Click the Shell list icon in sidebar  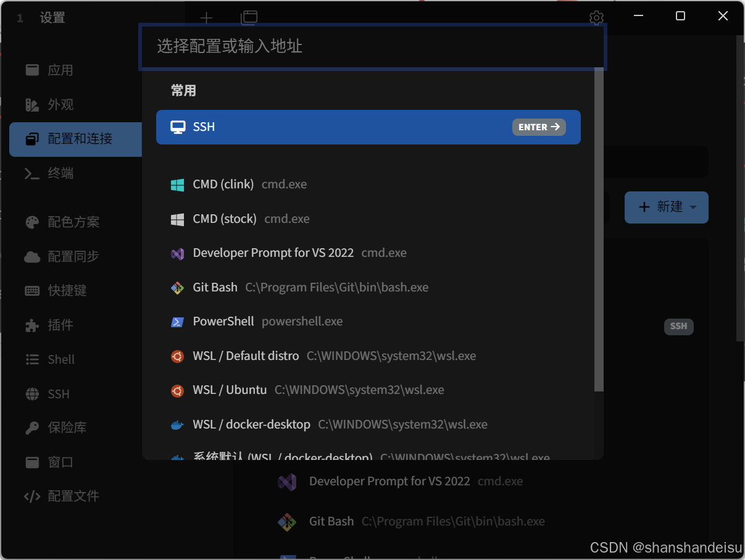coord(32,359)
